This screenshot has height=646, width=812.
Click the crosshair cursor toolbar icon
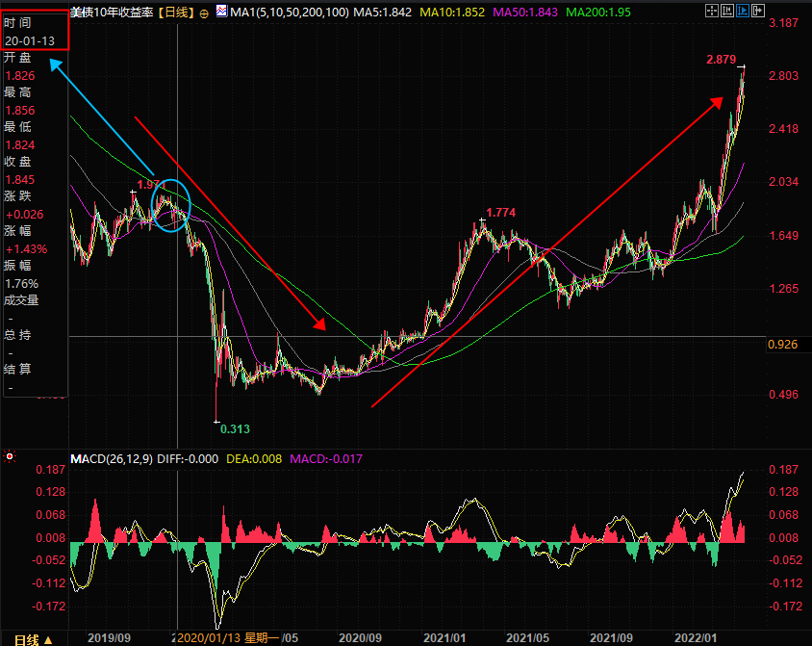[712, 11]
